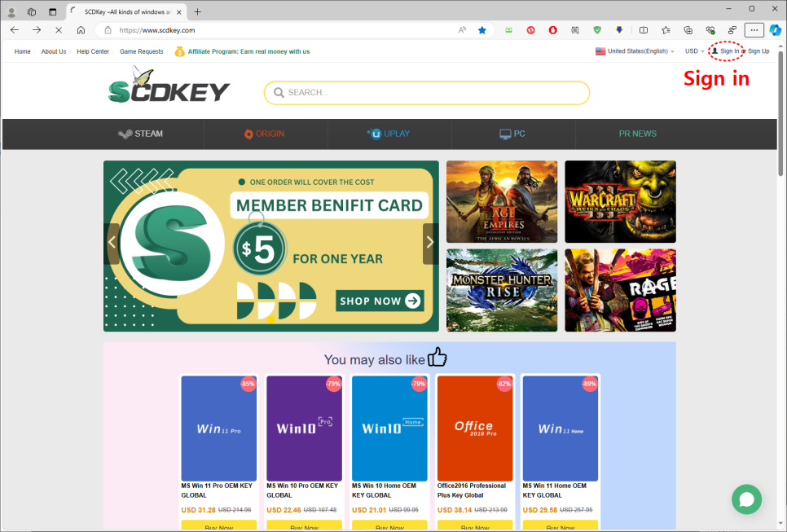Open the Copilot sidebar icon

(x=776, y=30)
